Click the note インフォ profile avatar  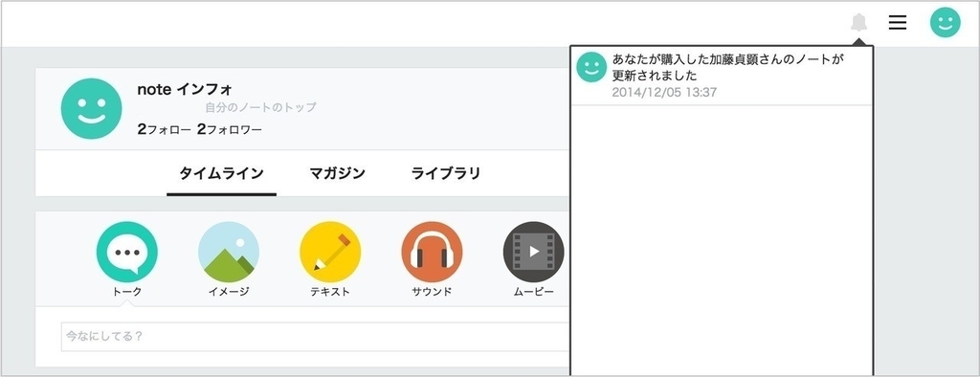tap(91, 109)
